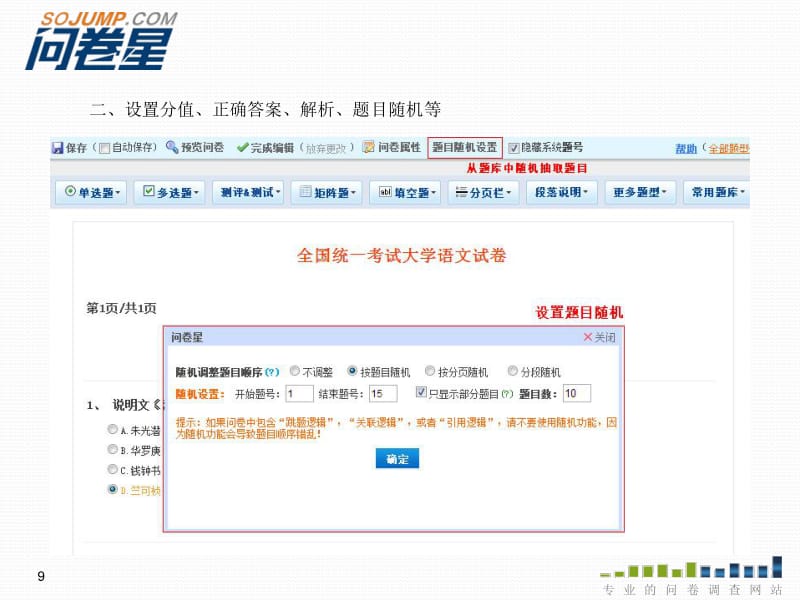Click the 保存 button text

click(x=77, y=148)
